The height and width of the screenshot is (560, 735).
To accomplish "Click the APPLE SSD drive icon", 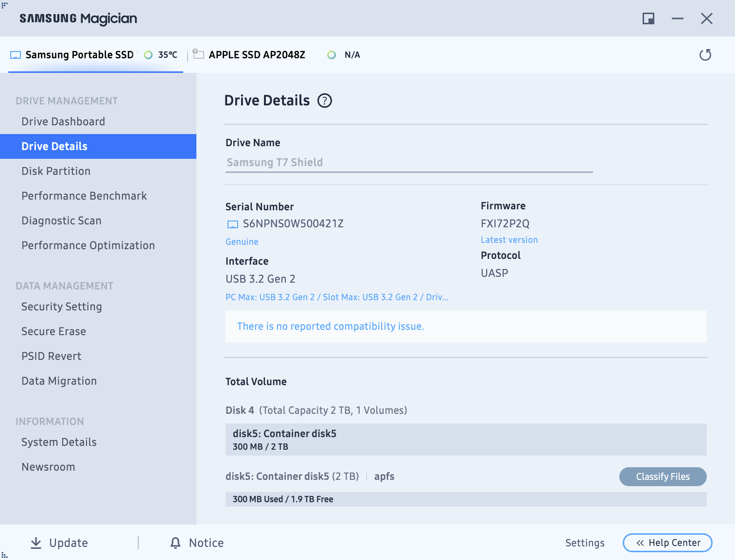I will [x=198, y=54].
